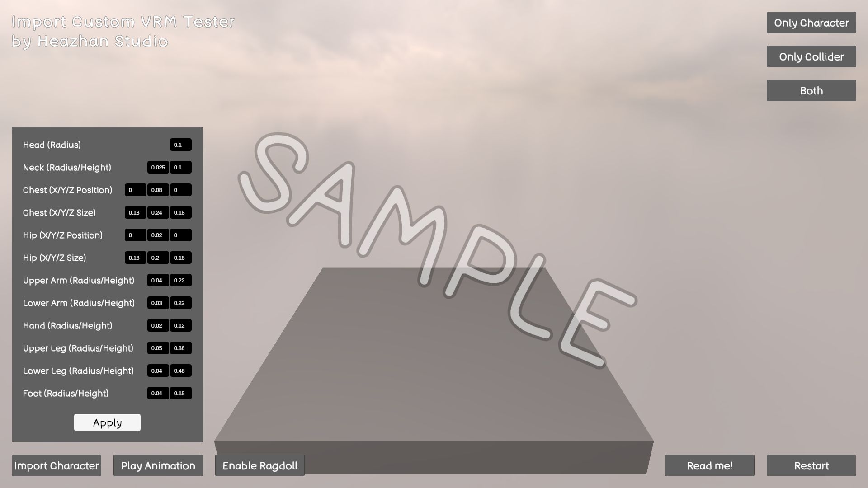Edit Neck Radius input field value
The width and height of the screenshot is (868, 488).
click(x=157, y=167)
